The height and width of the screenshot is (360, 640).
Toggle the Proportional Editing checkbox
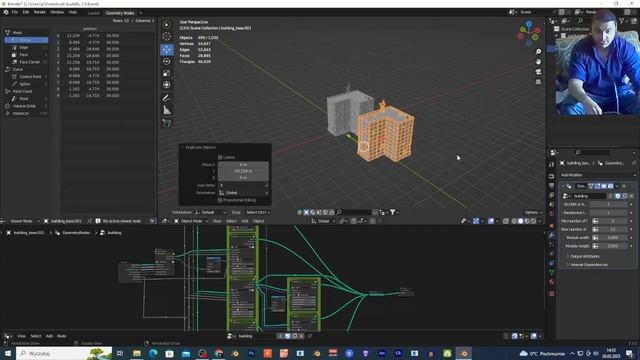click(x=220, y=200)
